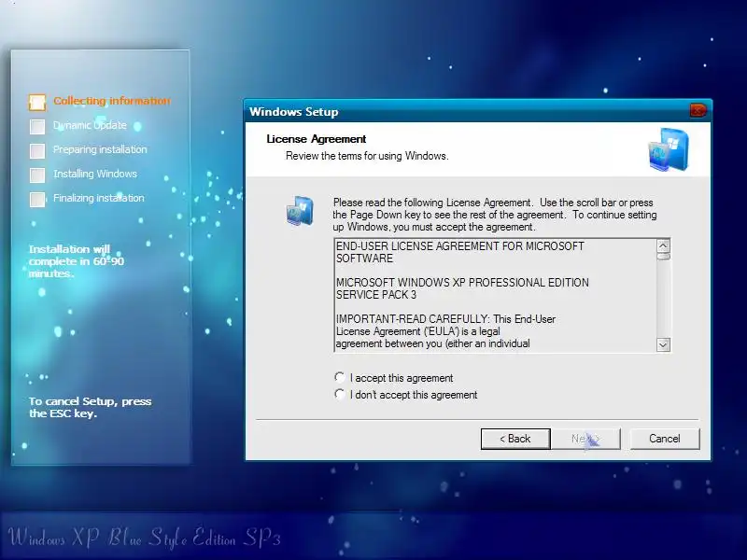Image resolution: width=747 pixels, height=560 pixels.
Task: Close the Windows Setup dialog
Action: tap(698, 110)
